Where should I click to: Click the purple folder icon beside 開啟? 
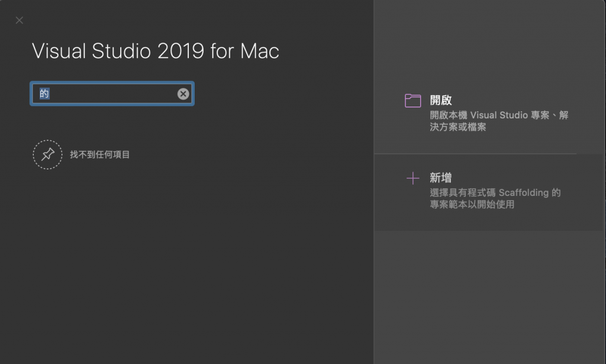pos(412,101)
